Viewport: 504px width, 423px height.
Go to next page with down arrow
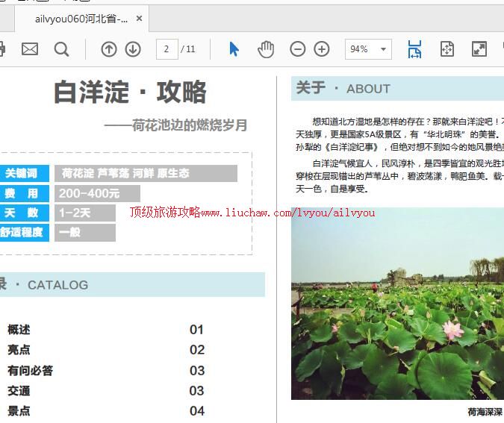click(x=133, y=49)
